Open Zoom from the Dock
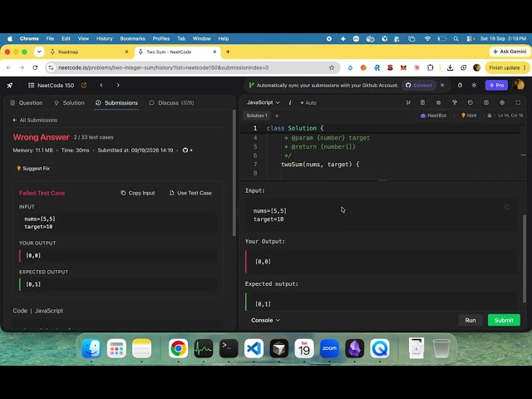532x399 pixels. point(329,348)
